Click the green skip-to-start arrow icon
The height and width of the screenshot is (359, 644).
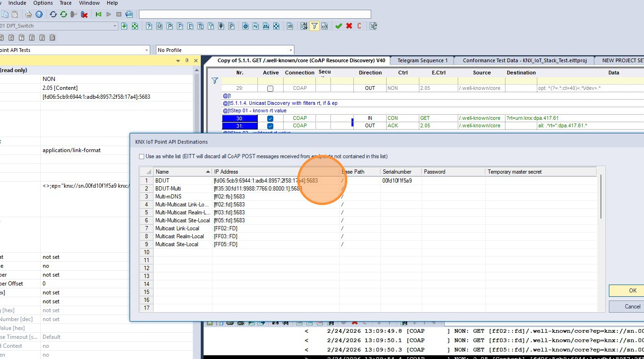tap(98, 15)
